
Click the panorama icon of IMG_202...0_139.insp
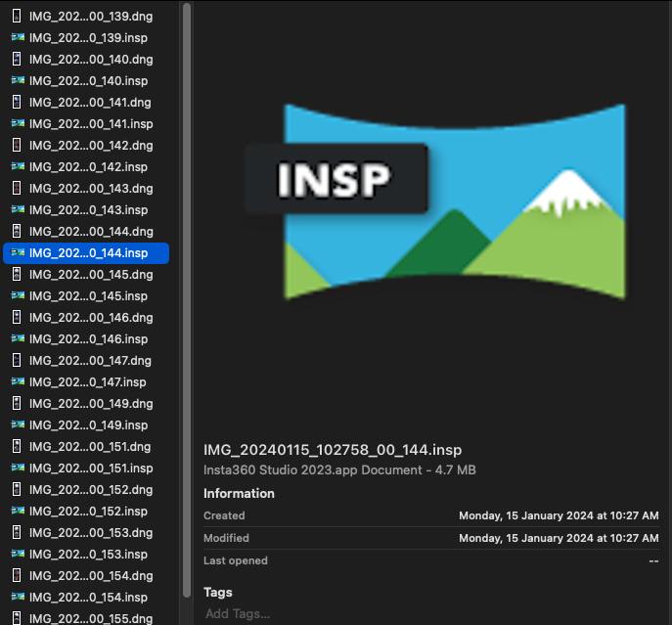(18, 37)
